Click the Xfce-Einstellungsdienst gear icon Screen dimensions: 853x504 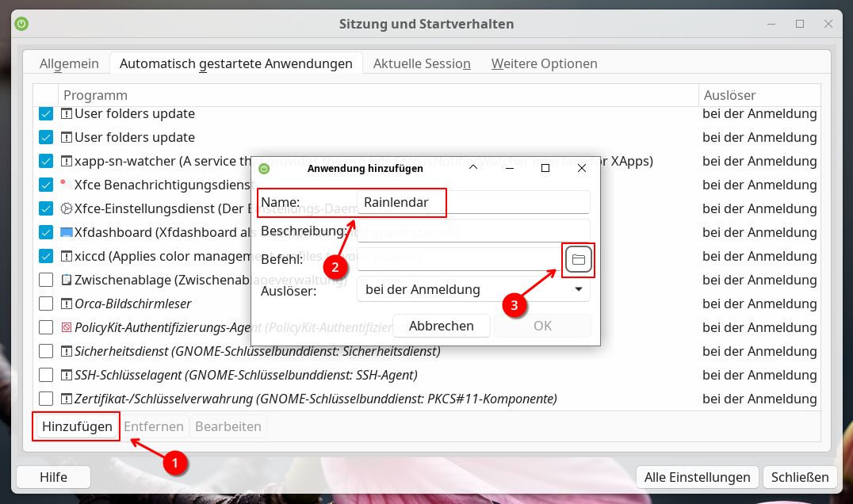(67, 208)
